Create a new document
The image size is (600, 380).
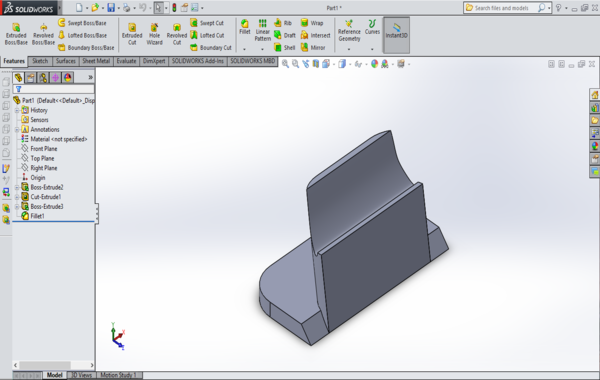point(79,7)
